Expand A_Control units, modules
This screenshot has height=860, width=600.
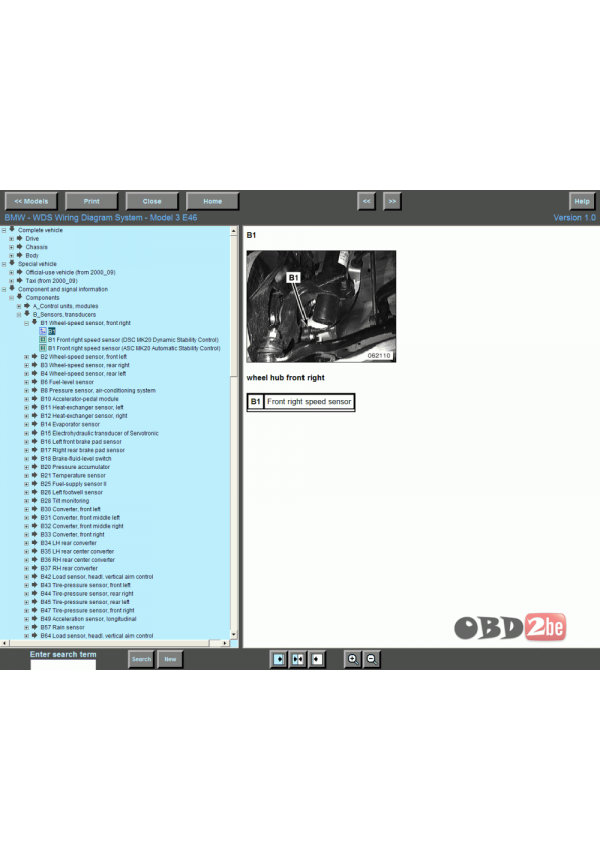[x=19, y=306]
